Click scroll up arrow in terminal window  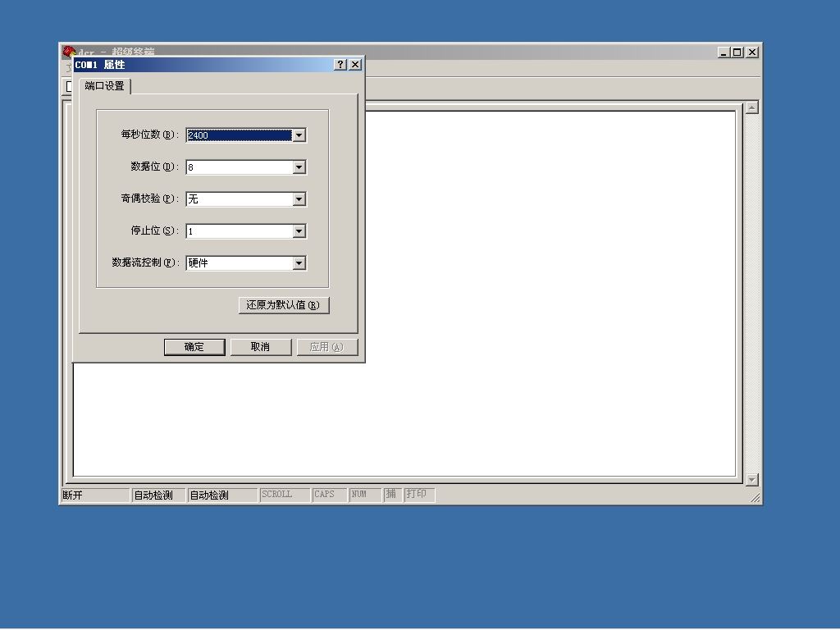tap(752, 107)
